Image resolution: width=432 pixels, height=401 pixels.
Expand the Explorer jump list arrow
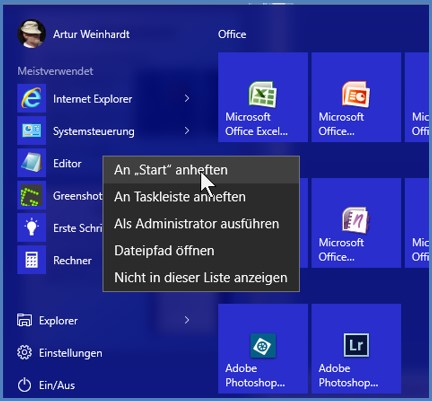point(187,320)
